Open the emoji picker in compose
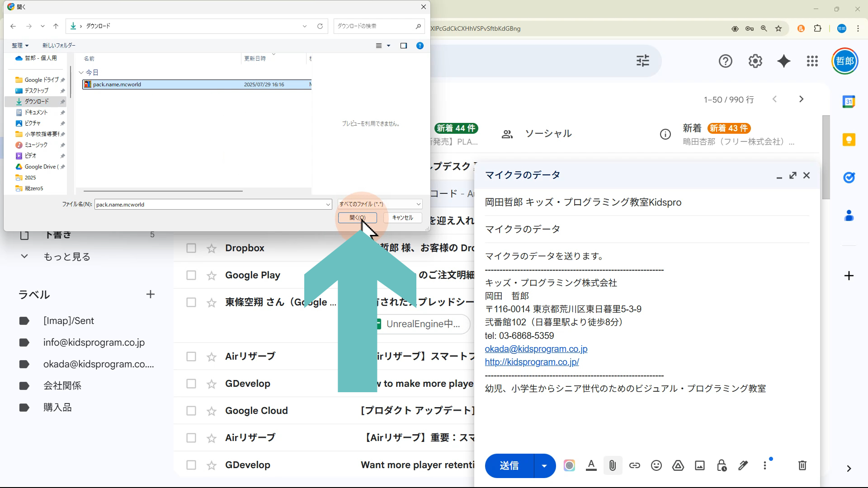The height and width of the screenshot is (488, 868). click(x=656, y=465)
